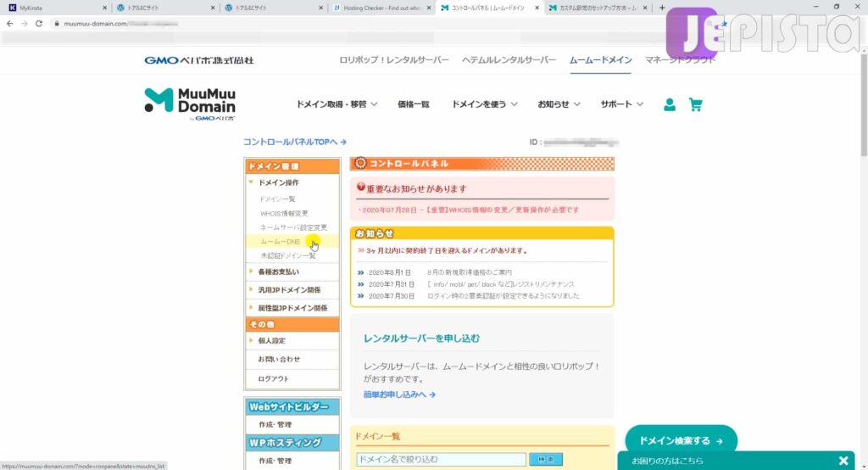
Task: Open the shopping cart icon
Action: 695,104
